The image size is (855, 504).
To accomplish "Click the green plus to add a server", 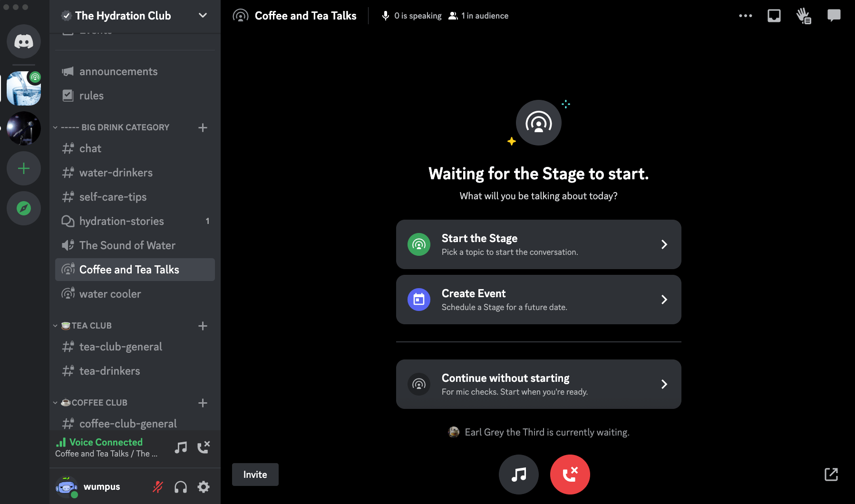I will tap(23, 168).
